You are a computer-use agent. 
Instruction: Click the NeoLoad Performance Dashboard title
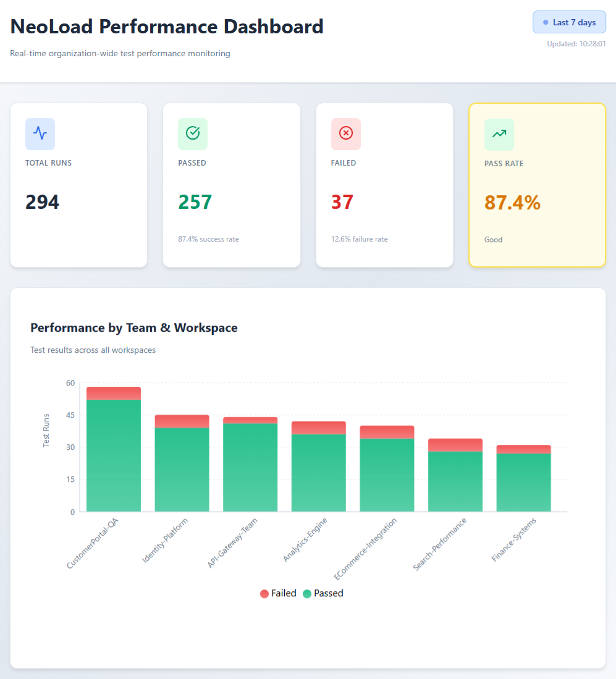[167, 27]
